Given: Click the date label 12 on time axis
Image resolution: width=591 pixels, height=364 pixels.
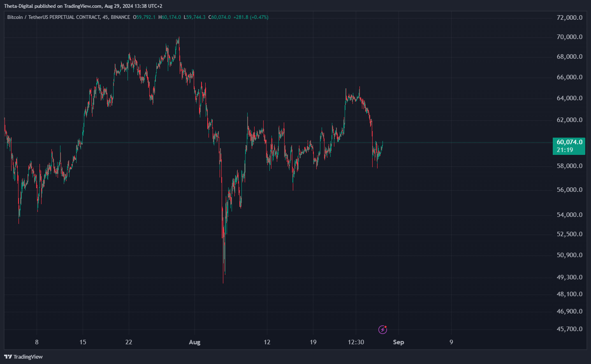Looking at the screenshot, I should tap(267, 342).
